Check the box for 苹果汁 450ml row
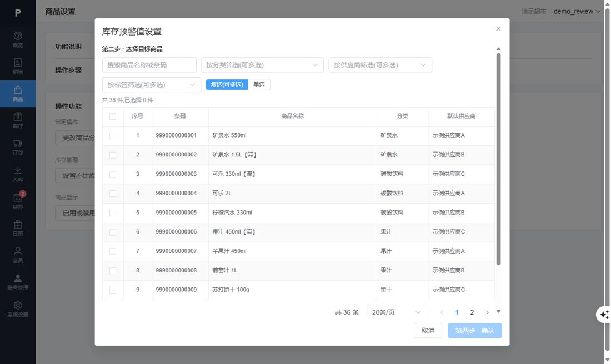The image size is (611, 364). (113, 251)
